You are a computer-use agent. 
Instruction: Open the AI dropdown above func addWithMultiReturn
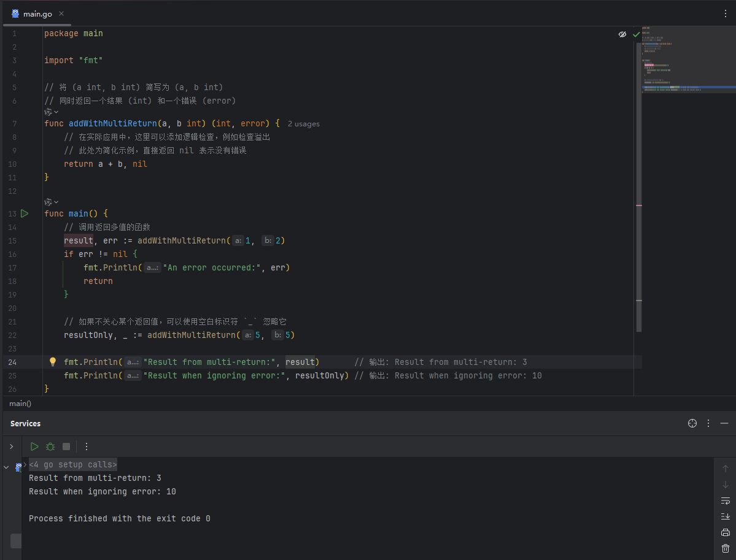[x=52, y=112]
